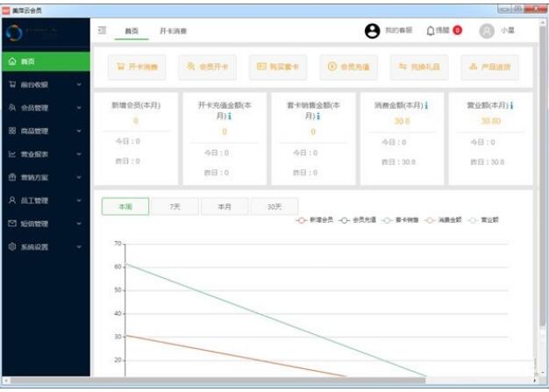
Task: Toggle the 套卡销售 legend series
Action: coord(400,220)
